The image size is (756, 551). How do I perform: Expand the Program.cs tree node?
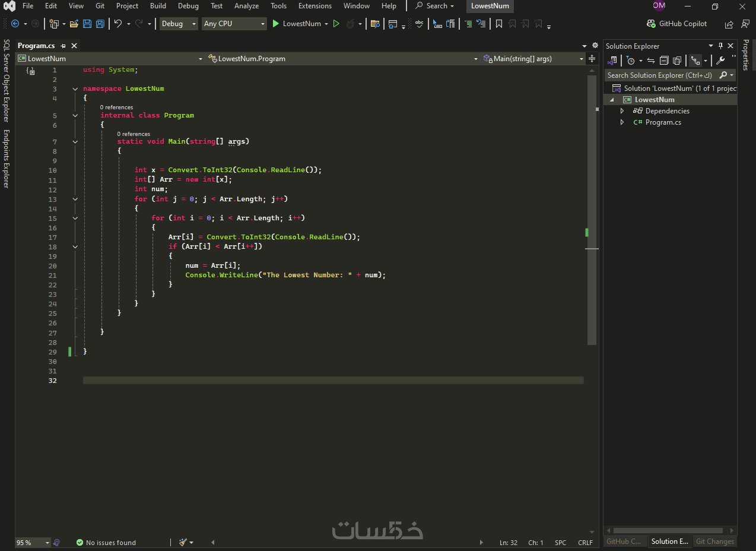[622, 122]
